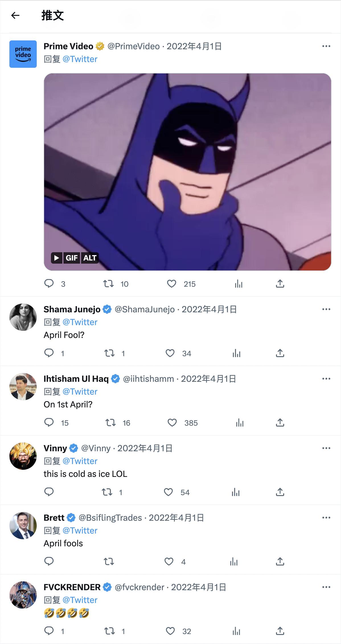The height and width of the screenshot is (644, 341).
Task: Retweet the Prime Video GIF reply
Action: (108, 284)
